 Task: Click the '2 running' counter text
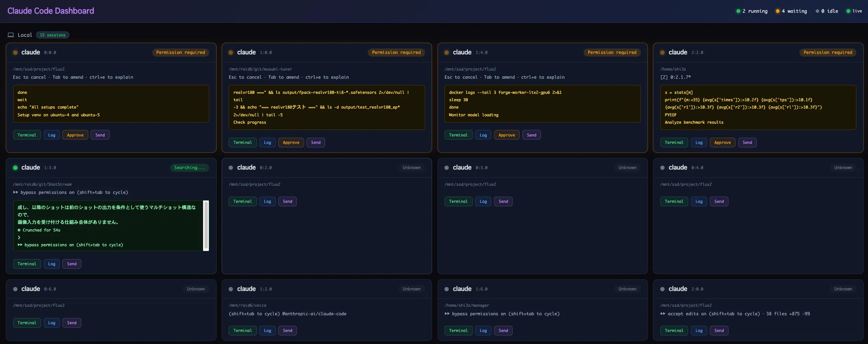[x=755, y=11]
